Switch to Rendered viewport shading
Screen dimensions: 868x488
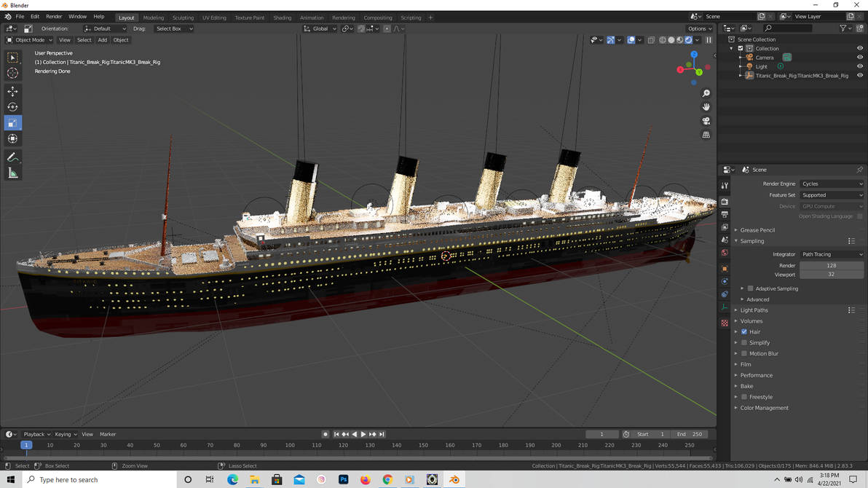(689, 40)
